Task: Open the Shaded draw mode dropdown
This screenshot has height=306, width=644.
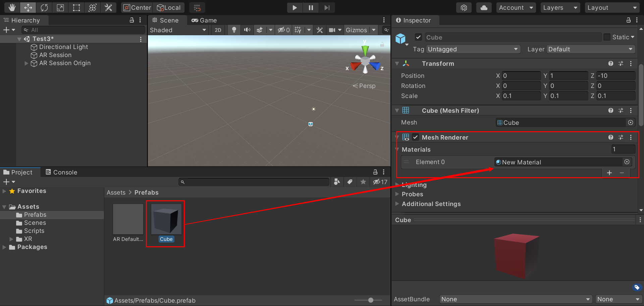Action: tap(178, 30)
